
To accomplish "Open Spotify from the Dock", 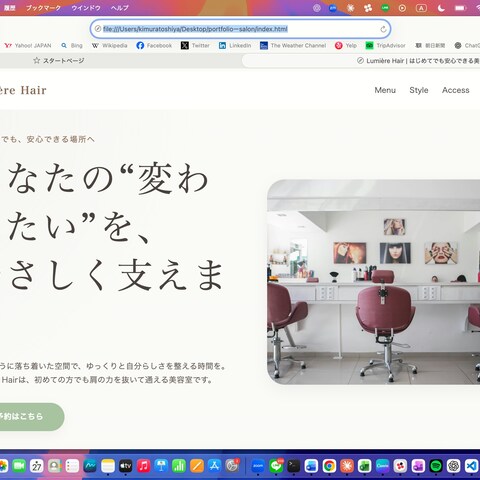I will coord(436,466).
